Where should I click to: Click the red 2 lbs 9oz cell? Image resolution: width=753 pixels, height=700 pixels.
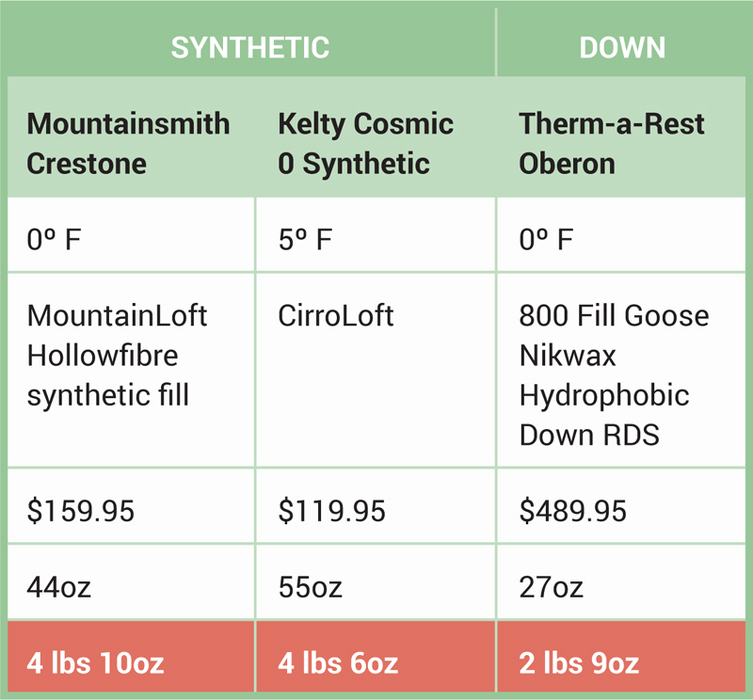pos(621,657)
